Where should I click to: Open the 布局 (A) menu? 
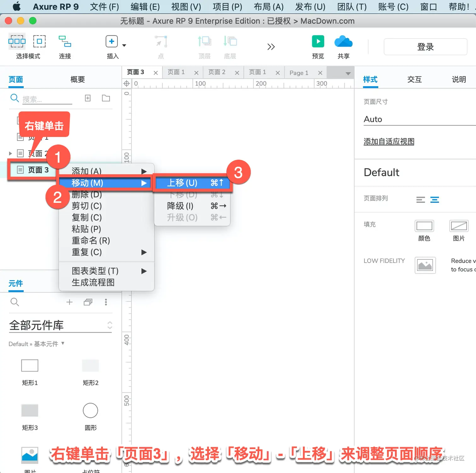click(269, 7)
